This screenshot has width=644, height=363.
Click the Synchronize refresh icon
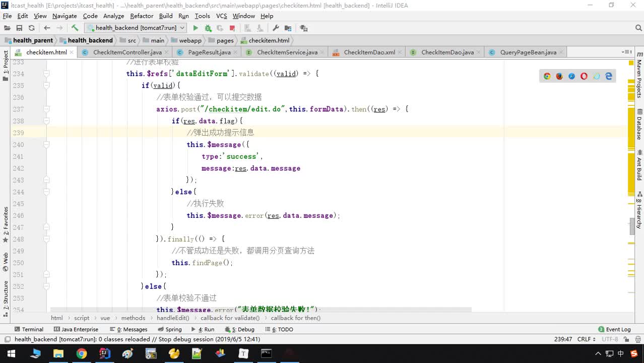click(x=31, y=28)
